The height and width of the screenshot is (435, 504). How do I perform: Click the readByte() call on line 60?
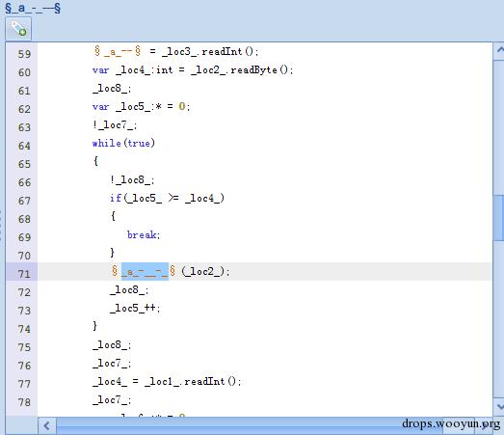(x=261, y=69)
